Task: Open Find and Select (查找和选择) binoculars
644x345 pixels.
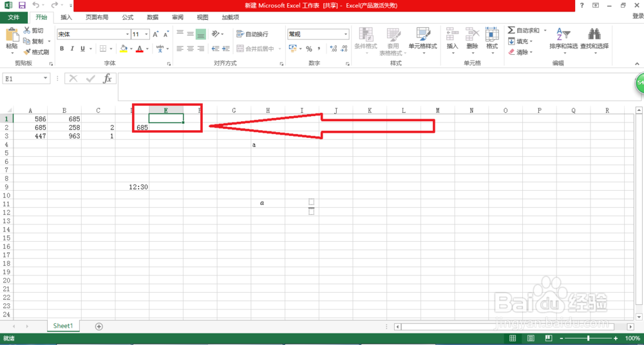Action: click(594, 39)
